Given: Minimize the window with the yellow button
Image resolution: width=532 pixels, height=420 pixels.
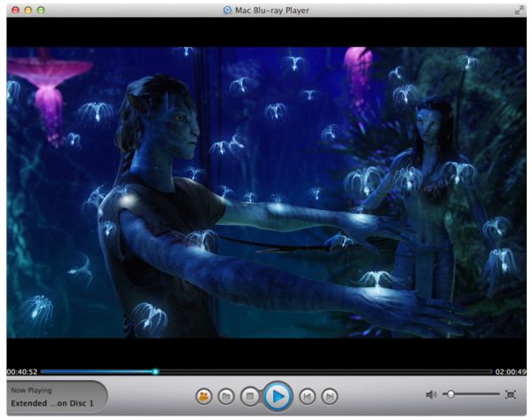Looking at the screenshot, I should coord(28,10).
